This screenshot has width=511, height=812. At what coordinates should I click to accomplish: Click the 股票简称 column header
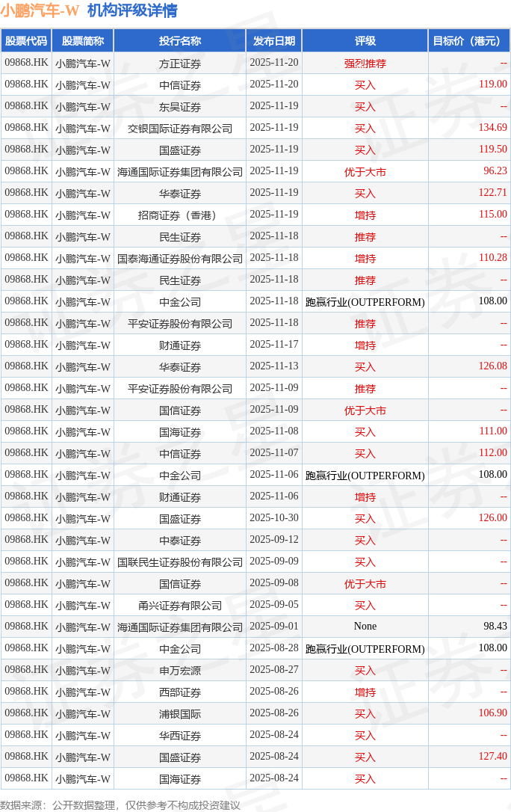tap(83, 41)
